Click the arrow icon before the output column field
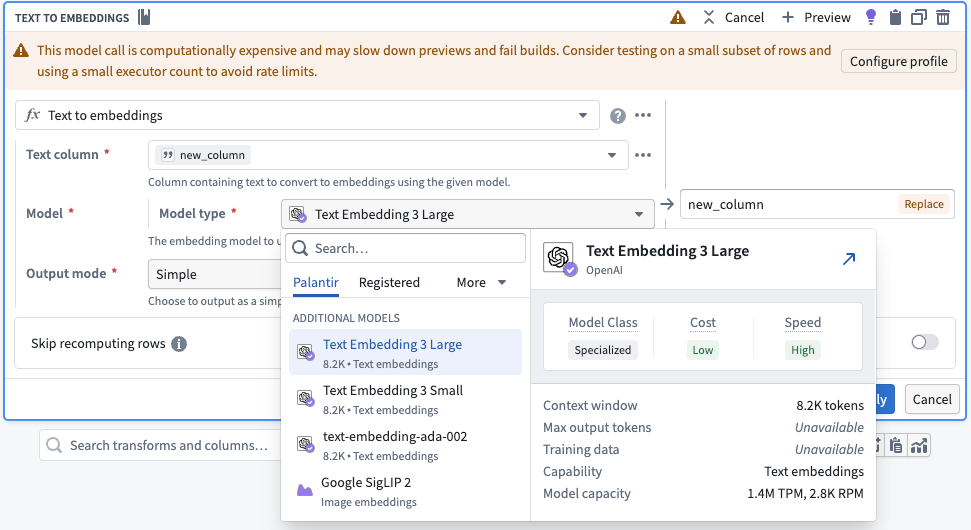971x530 pixels. point(667,204)
